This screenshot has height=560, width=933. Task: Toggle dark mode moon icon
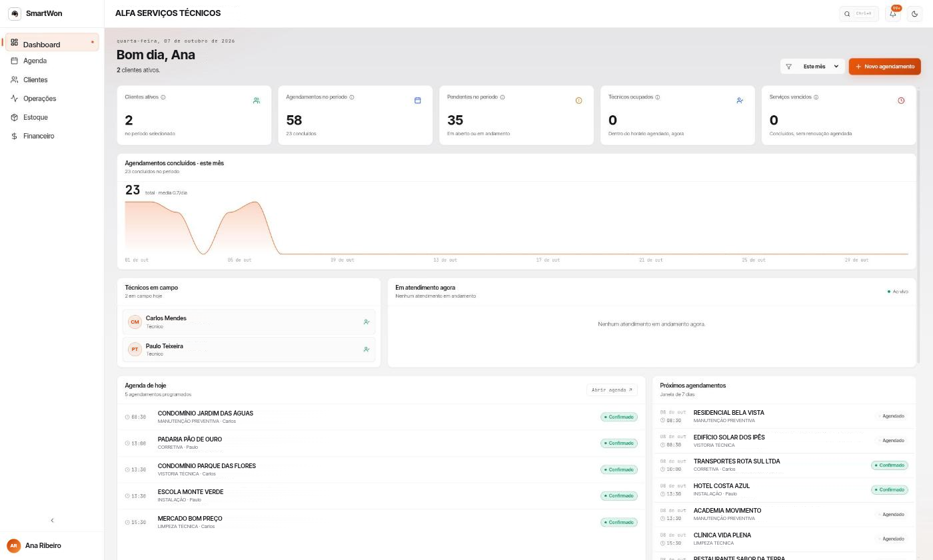coord(915,13)
